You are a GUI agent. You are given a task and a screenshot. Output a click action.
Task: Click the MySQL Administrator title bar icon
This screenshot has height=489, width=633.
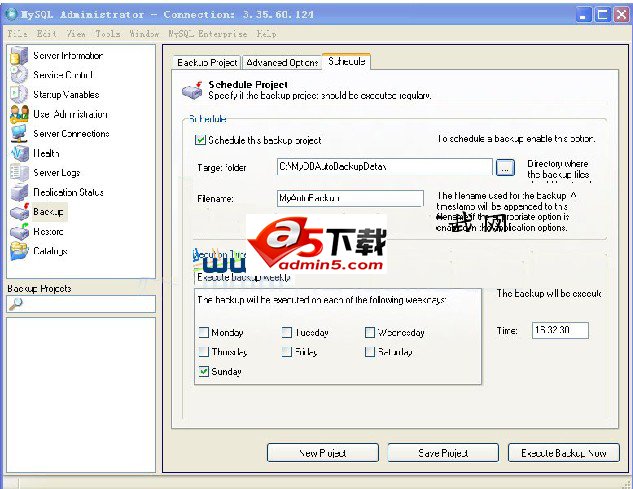click(x=11, y=15)
